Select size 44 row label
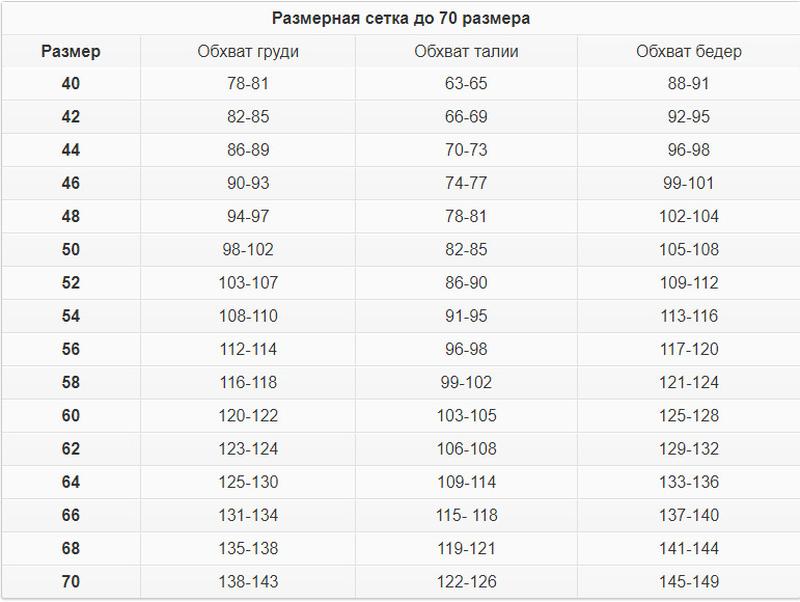The image size is (800, 602). tap(70, 150)
